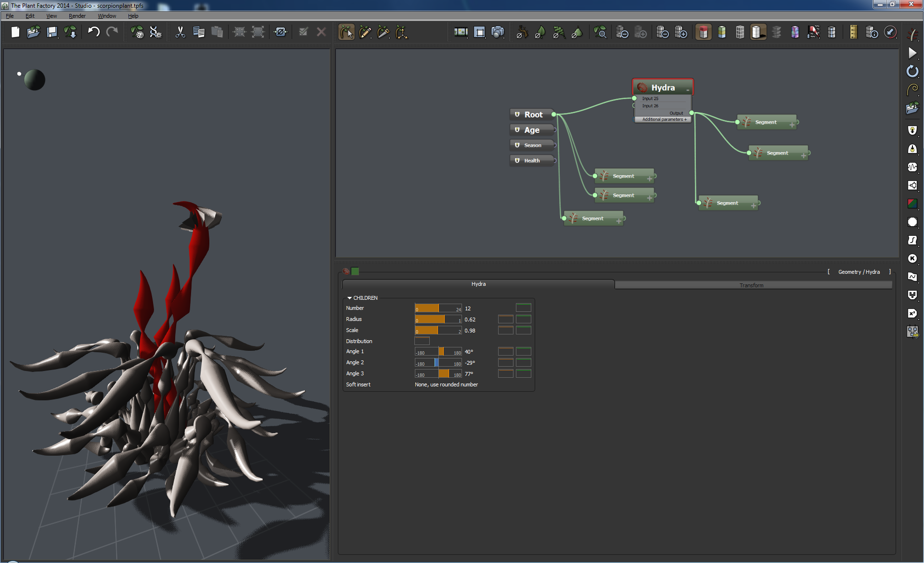
Task: Select the prune plant saw tool
Action: [383, 32]
